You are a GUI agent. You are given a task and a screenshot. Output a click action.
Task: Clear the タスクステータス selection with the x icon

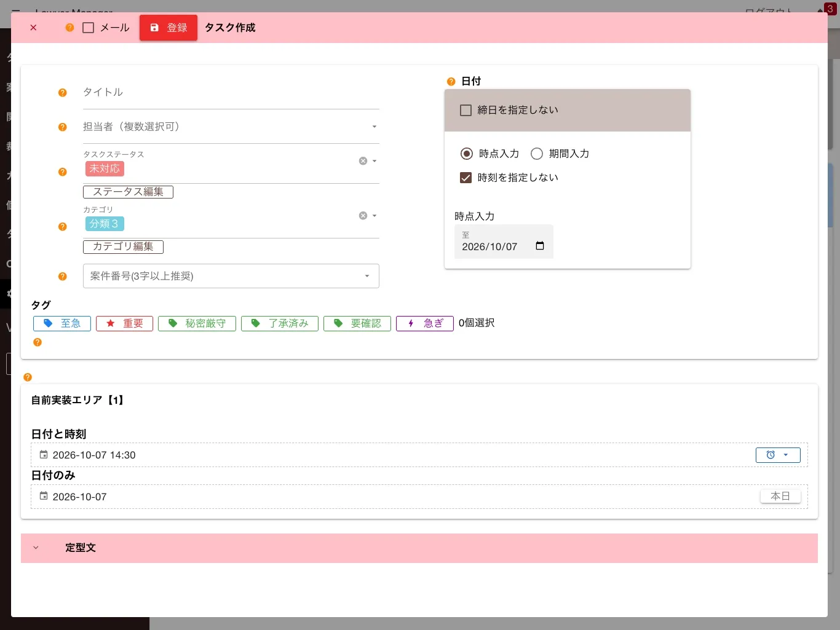click(x=363, y=161)
